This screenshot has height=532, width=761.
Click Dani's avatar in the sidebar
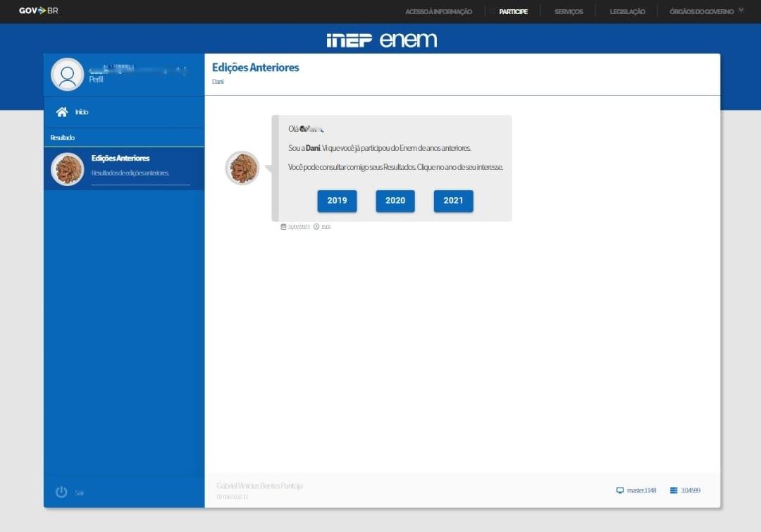[x=68, y=169]
